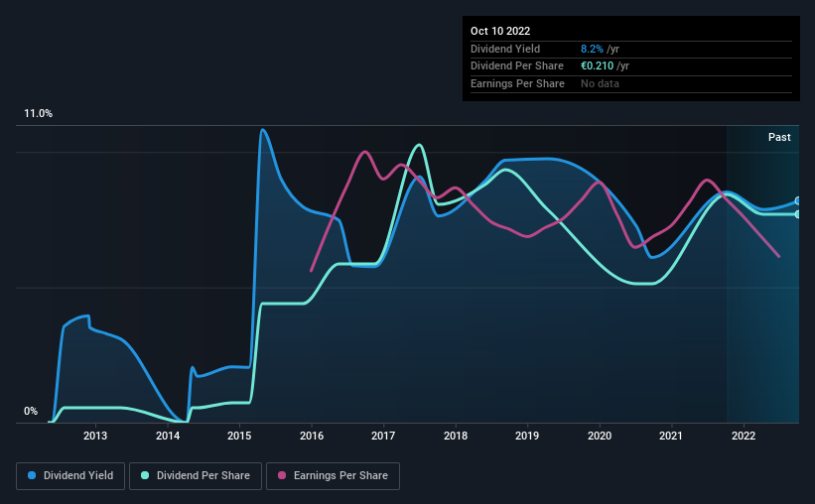Click the Oct 10 2022 tooltip date
Screen dimensions: 815x504
tap(500, 31)
